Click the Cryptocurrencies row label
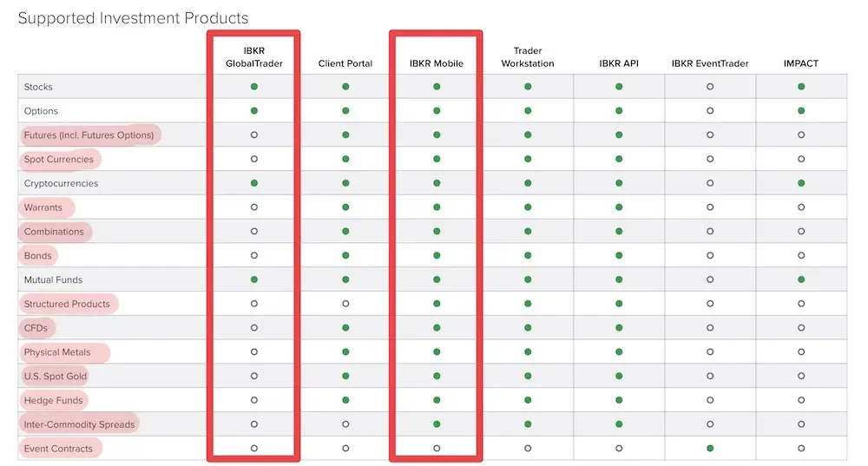This screenshot has height=466, width=868. [x=61, y=183]
